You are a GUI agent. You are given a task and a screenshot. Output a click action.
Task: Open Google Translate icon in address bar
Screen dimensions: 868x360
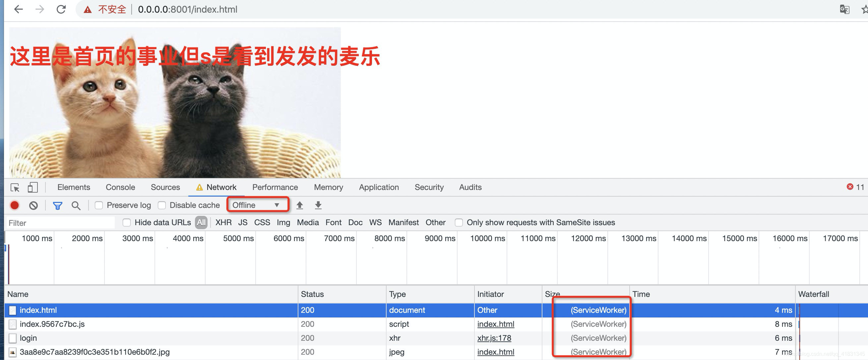click(845, 9)
